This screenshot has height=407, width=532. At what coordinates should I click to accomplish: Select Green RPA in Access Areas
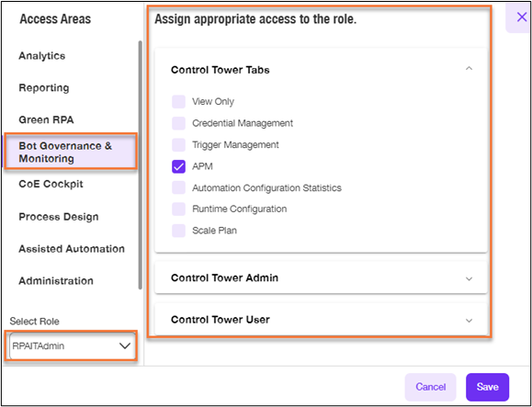point(46,119)
